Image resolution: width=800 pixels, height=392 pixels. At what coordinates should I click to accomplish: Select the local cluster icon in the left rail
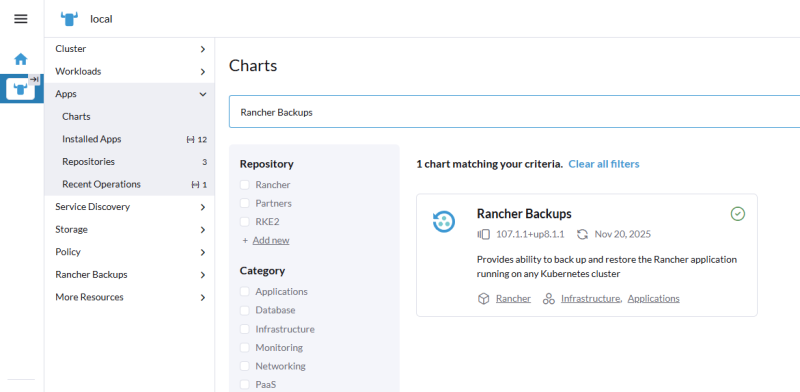20,89
